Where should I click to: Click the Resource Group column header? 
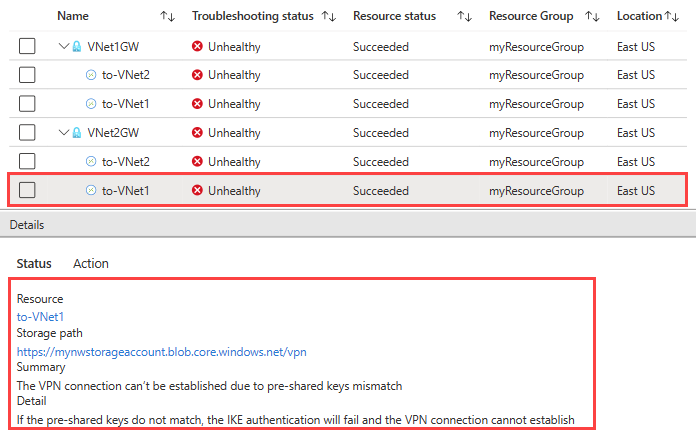tap(531, 16)
